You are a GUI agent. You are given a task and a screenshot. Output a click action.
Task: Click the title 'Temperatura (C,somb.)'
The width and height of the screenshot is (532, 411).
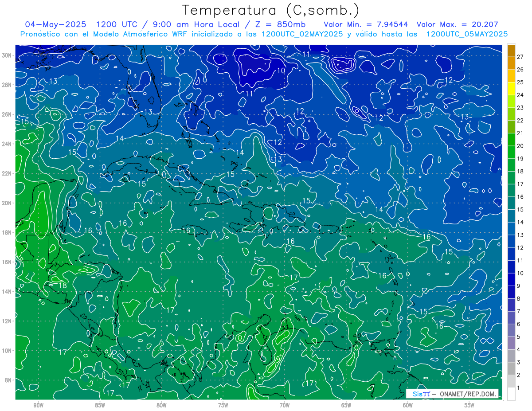click(x=271, y=10)
